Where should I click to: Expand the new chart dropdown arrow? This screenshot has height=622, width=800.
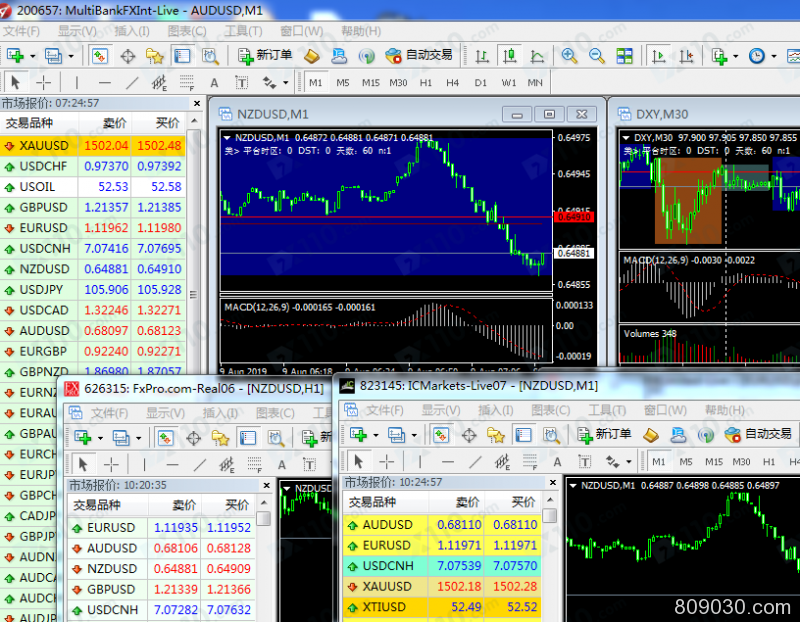33,56
